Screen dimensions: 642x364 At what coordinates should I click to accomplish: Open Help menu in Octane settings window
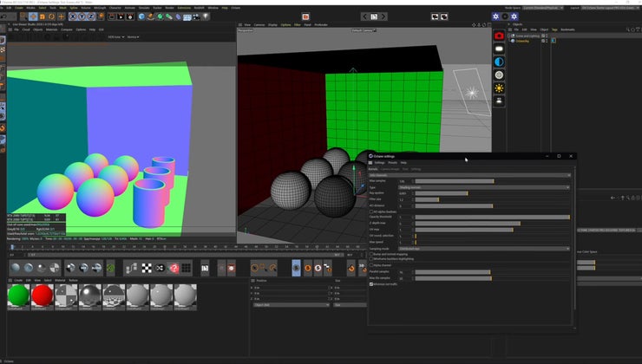click(x=403, y=162)
